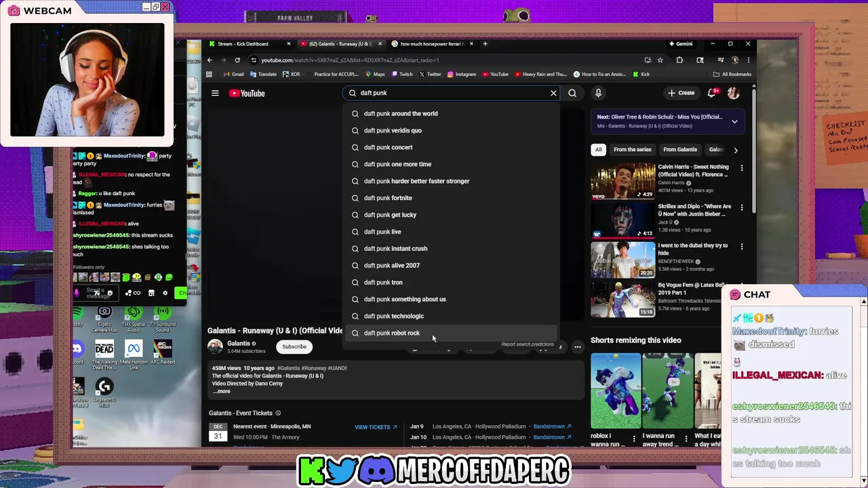Open the Gmail bookmark
The width and height of the screenshot is (868, 488).
point(233,74)
